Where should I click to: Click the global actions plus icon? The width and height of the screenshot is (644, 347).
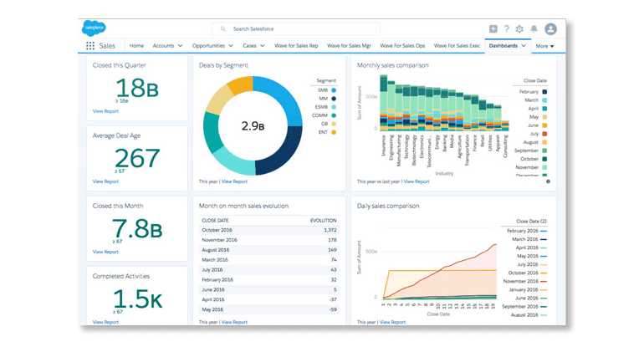tap(493, 29)
